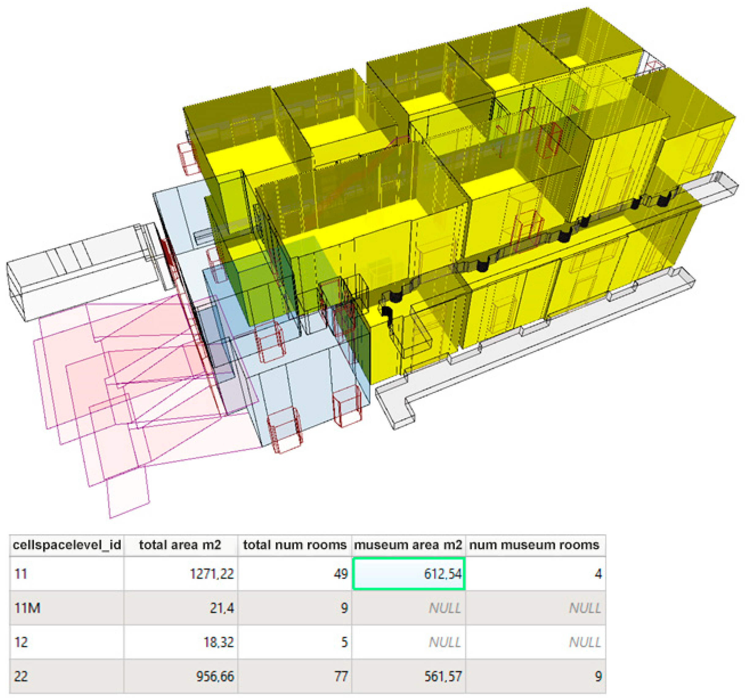Sort by total num rooms header
This screenshot has height=700, width=746.
click(x=295, y=545)
